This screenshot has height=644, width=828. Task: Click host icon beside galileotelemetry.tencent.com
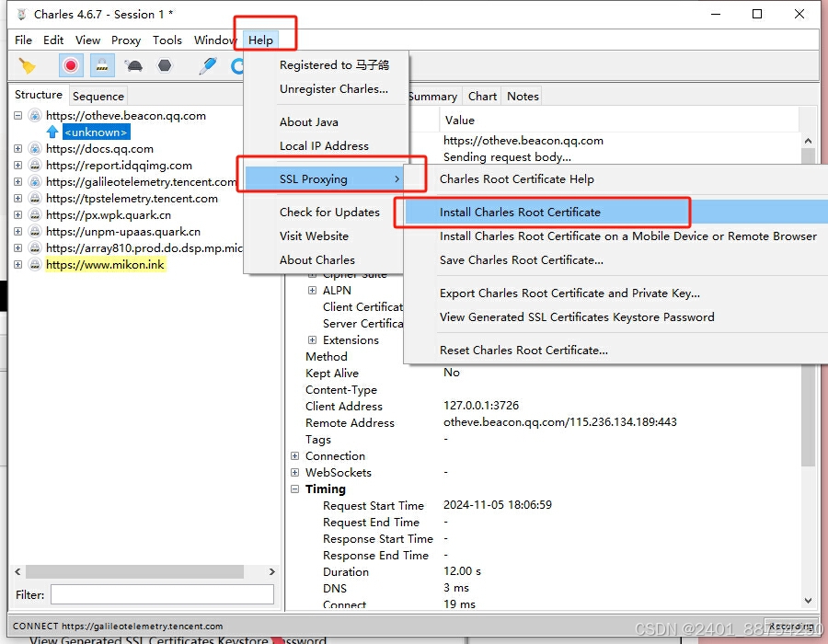(35, 181)
